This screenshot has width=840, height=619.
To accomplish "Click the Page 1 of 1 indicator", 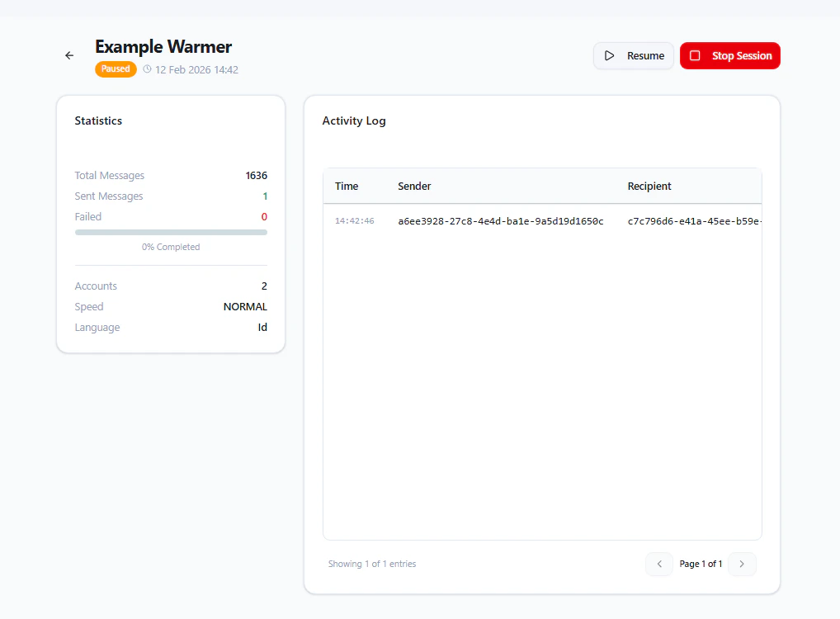I will (x=701, y=564).
